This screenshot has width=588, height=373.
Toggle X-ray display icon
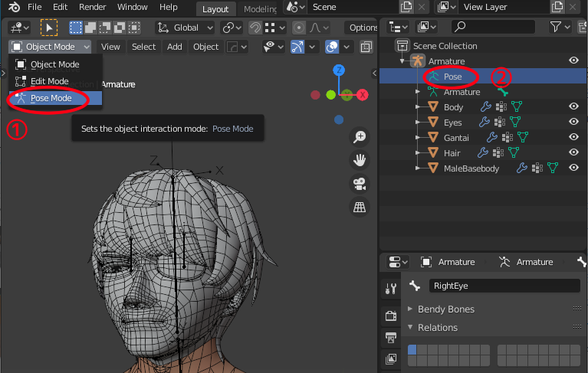(366, 47)
